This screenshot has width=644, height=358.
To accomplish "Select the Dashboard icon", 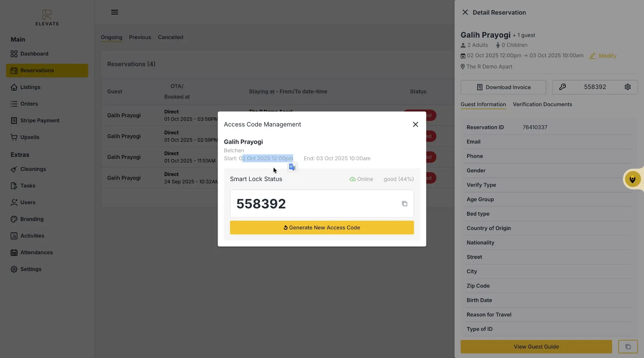I will click(x=14, y=54).
